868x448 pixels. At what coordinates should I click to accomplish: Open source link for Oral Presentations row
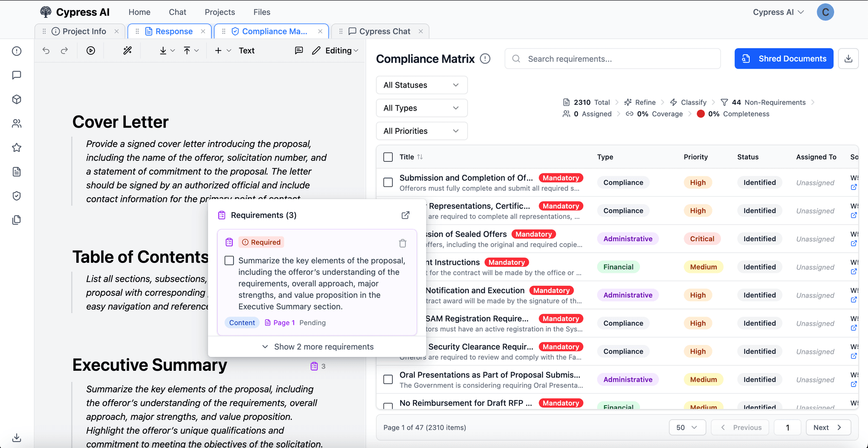(x=854, y=384)
